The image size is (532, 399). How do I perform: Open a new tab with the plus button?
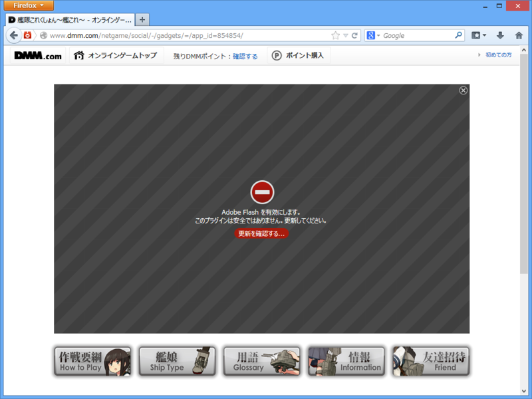click(x=142, y=20)
